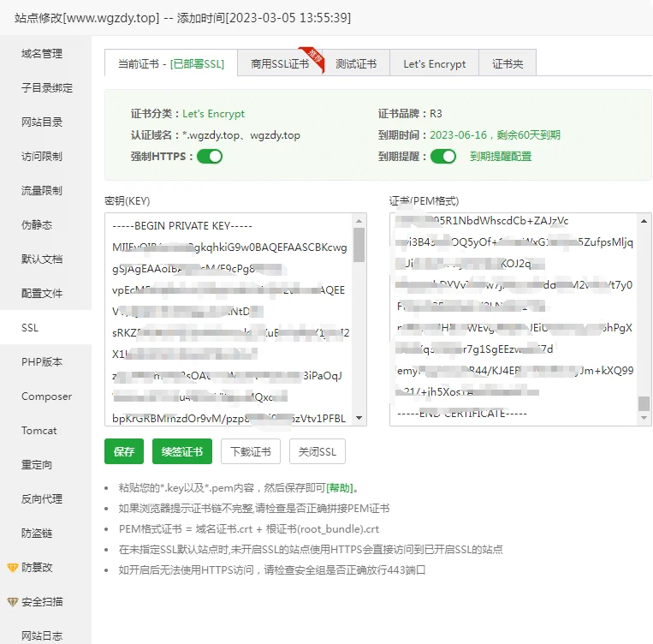
Task: Click KEY box scroll up arrow
Action: pyautogui.click(x=359, y=221)
